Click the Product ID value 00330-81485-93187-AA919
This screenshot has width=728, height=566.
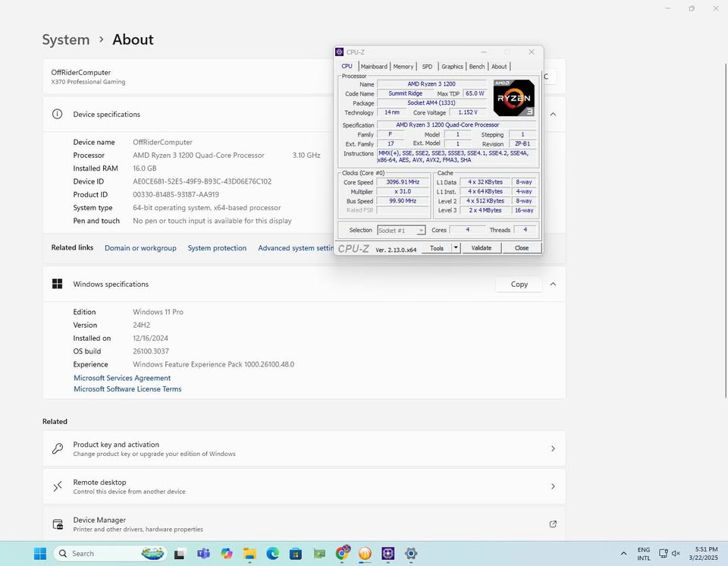(x=175, y=195)
